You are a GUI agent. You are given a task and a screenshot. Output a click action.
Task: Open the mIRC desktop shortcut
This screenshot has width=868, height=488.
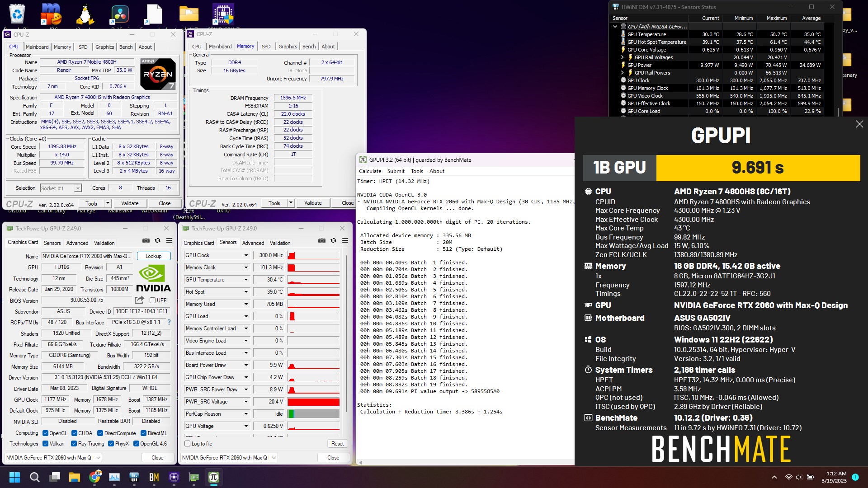pos(51,14)
